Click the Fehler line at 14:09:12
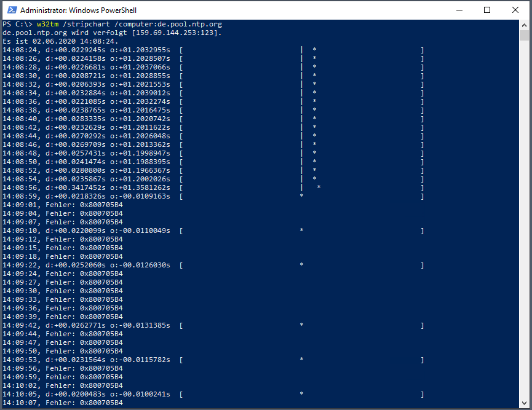This screenshot has height=410, width=532. [63, 239]
